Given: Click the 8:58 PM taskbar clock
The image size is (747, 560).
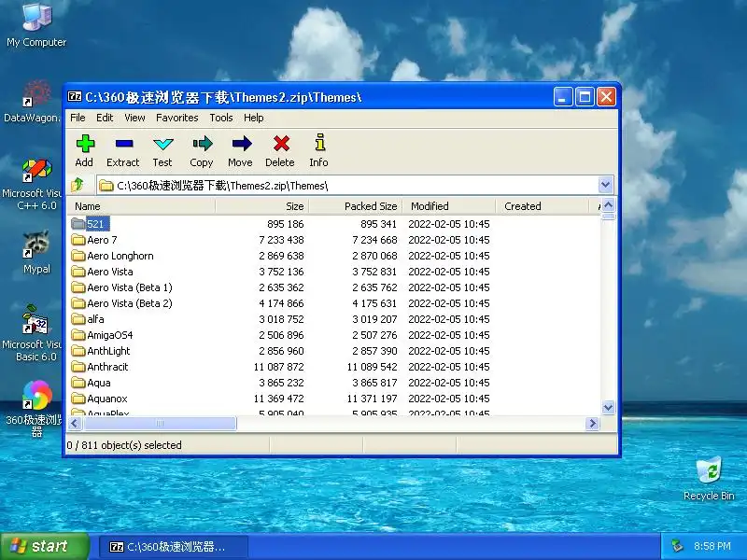Looking at the screenshot, I should 712,546.
